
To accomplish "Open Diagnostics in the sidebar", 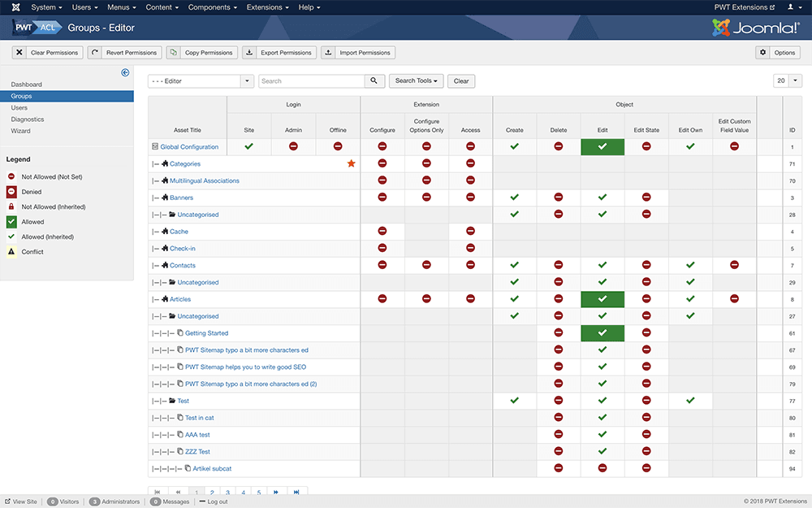I will pyautogui.click(x=28, y=119).
